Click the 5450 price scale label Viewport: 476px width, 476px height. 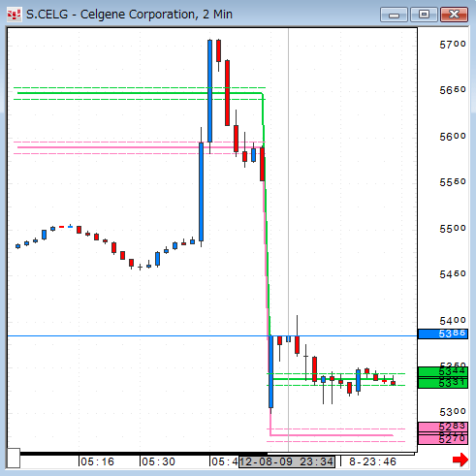point(453,274)
